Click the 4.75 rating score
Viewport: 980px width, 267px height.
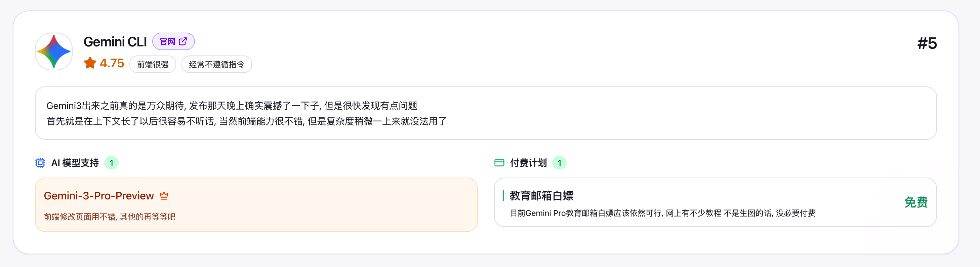click(x=112, y=63)
